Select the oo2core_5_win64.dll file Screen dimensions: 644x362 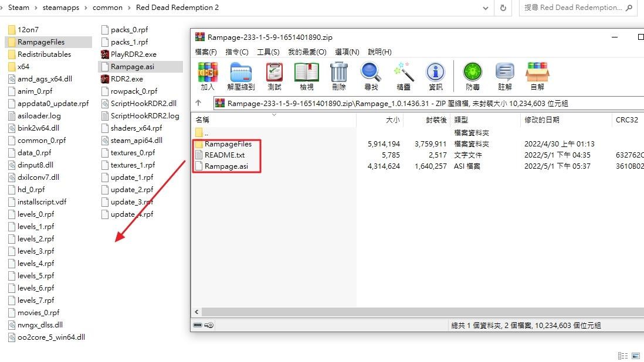pos(47,337)
